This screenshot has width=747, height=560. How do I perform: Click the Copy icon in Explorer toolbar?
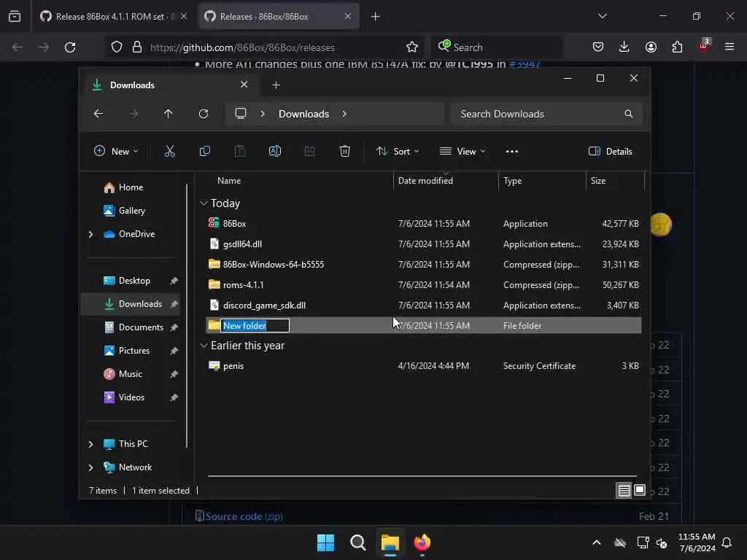(x=205, y=152)
